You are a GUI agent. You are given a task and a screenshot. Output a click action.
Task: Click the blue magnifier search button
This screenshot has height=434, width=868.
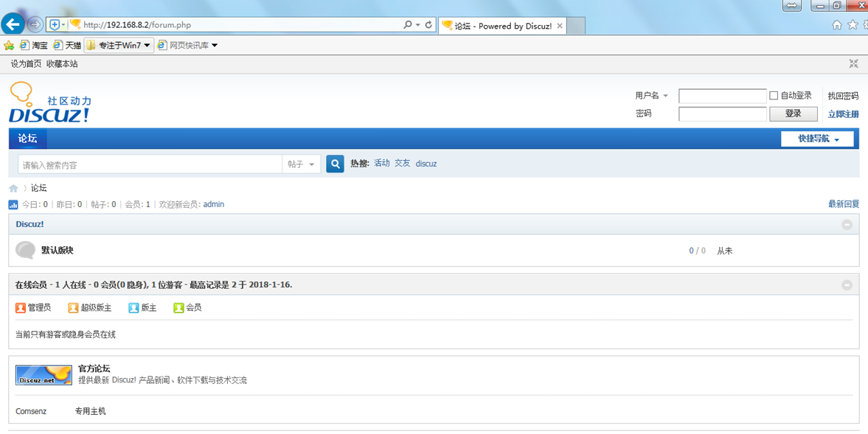coord(335,164)
